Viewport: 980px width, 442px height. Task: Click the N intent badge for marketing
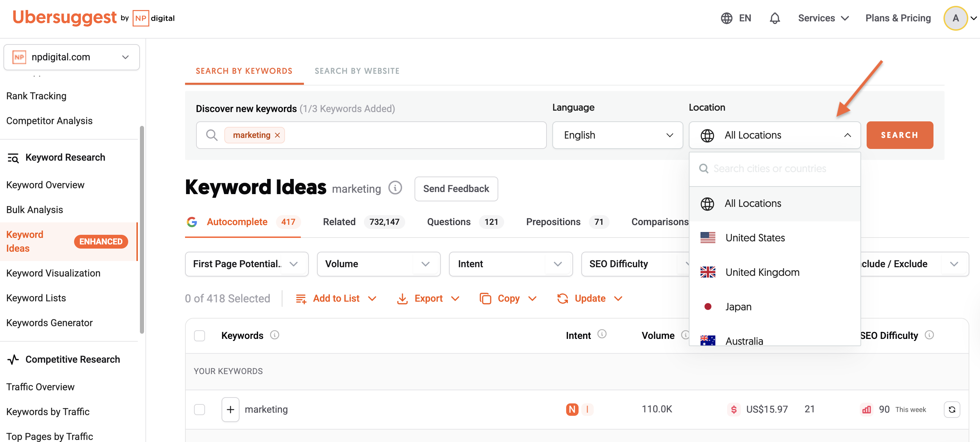(x=572, y=410)
